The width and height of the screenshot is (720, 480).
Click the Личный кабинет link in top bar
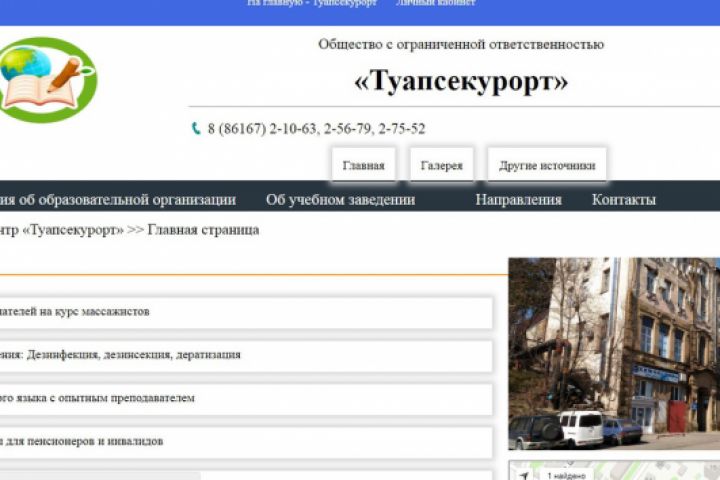tap(435, 3)
